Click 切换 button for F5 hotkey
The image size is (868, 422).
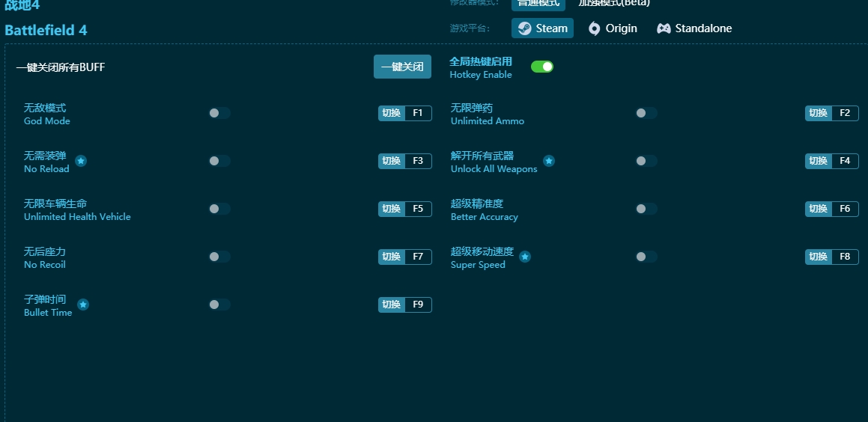tap(392, 209)
